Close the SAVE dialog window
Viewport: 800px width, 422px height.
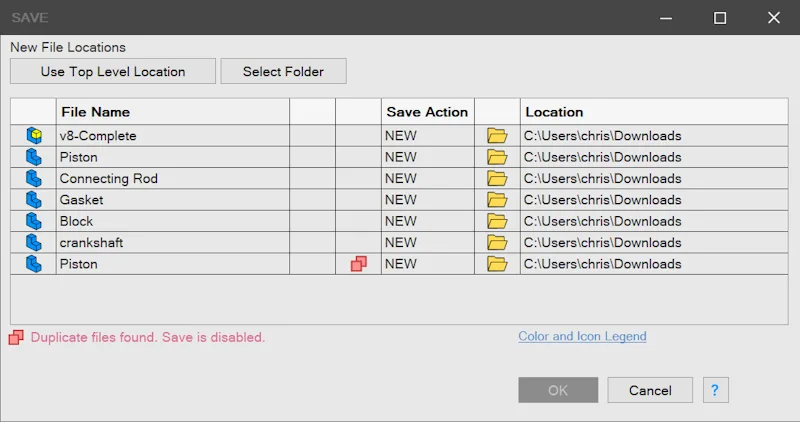point(773,18)
